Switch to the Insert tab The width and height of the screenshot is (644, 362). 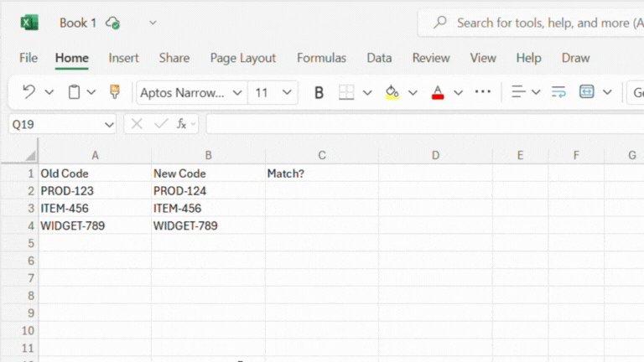pyautogui.click(x=123, y=58)
